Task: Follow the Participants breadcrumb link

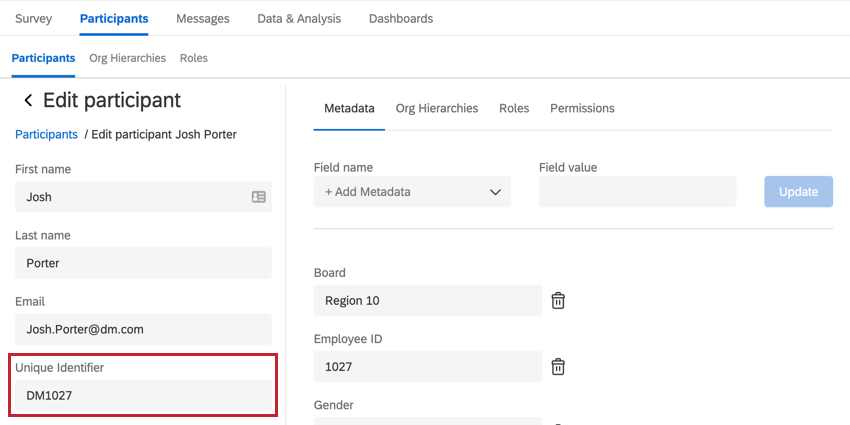Action: coord(46,134)
